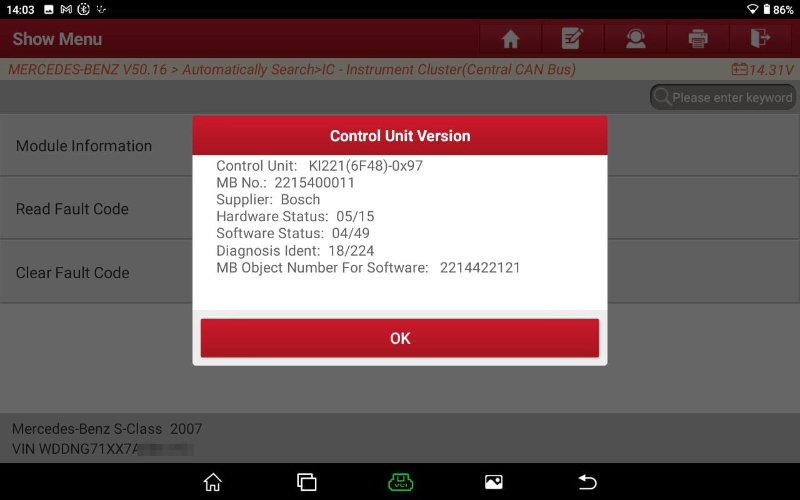
Task: Tap the green VCI connector icon
Action: pyautogui.click(x=400, y=482)
